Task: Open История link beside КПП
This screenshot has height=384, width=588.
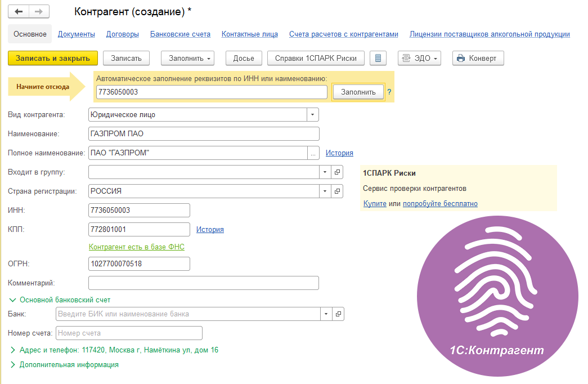Action: point(210,229)
